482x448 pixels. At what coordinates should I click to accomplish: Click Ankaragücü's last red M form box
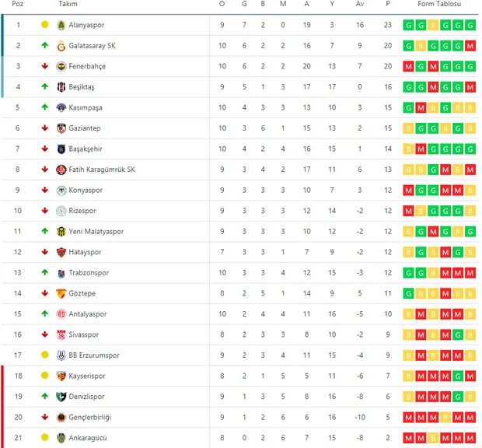point(470,438)
